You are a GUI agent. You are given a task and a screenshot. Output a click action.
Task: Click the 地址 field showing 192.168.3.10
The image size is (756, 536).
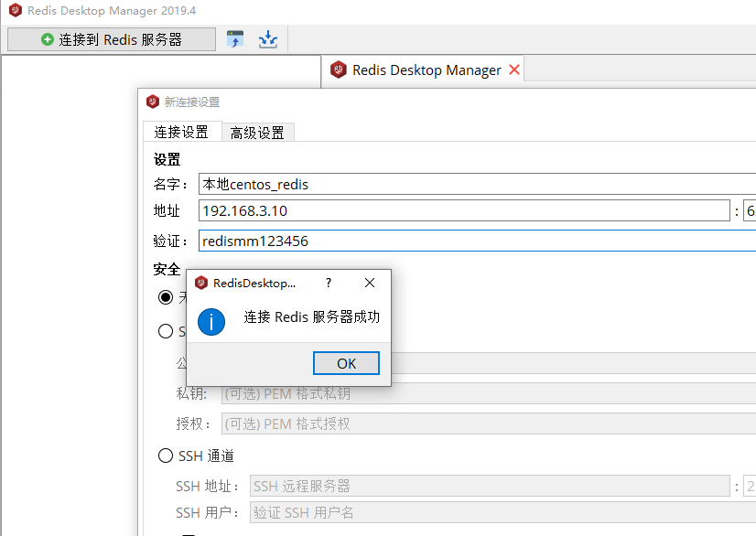(464, 210)
